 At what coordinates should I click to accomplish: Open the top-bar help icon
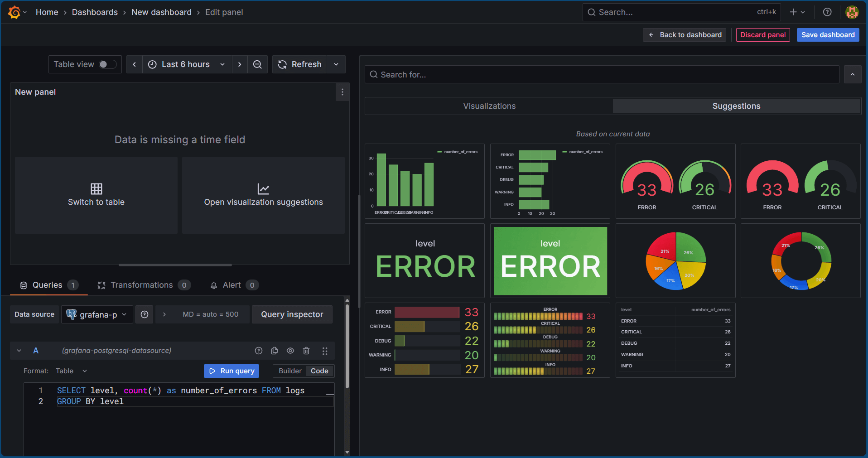(x=827, y=12)
